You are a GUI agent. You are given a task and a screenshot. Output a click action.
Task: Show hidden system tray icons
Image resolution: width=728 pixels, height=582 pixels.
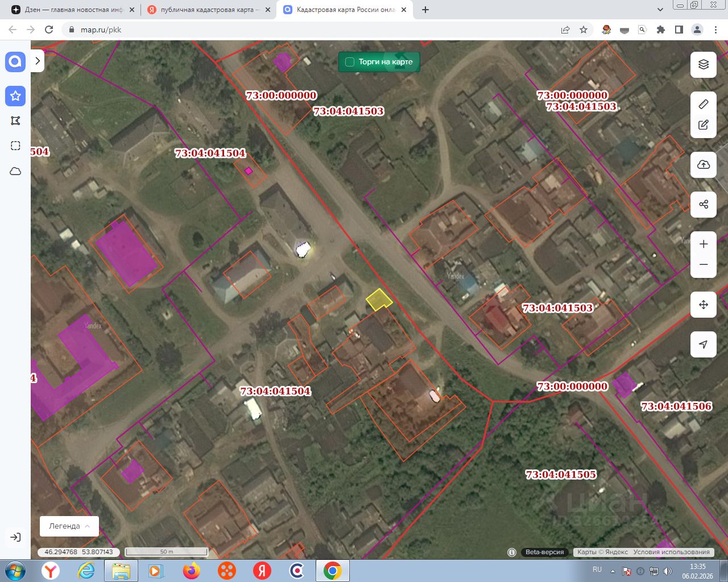[613, 571]
